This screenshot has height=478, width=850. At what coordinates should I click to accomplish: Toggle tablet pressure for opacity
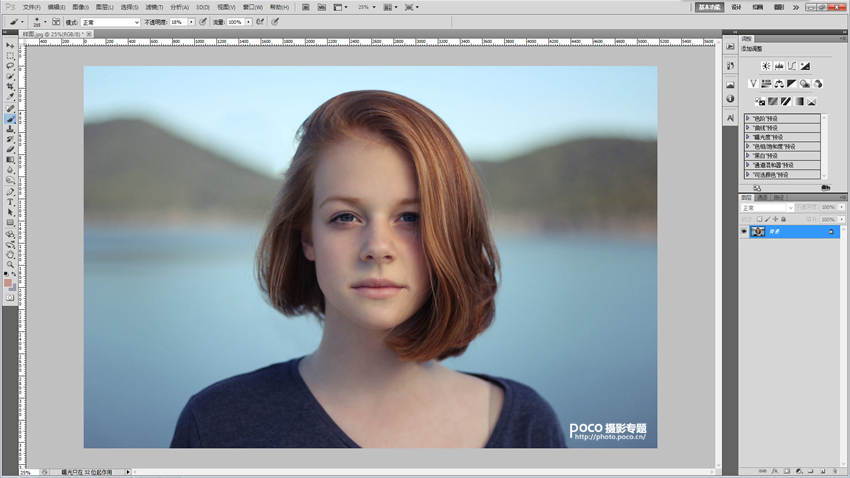click(x=203, y=22)
